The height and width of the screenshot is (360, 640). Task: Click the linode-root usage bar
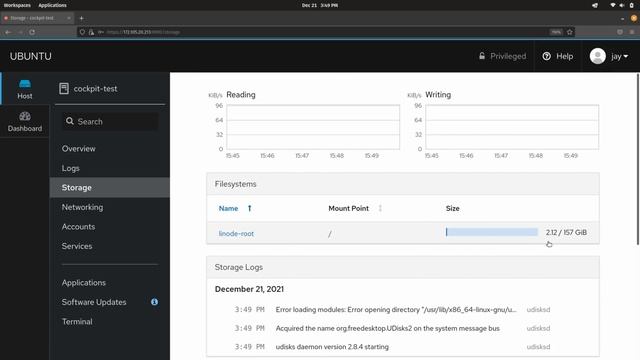(x=491, y=232)
